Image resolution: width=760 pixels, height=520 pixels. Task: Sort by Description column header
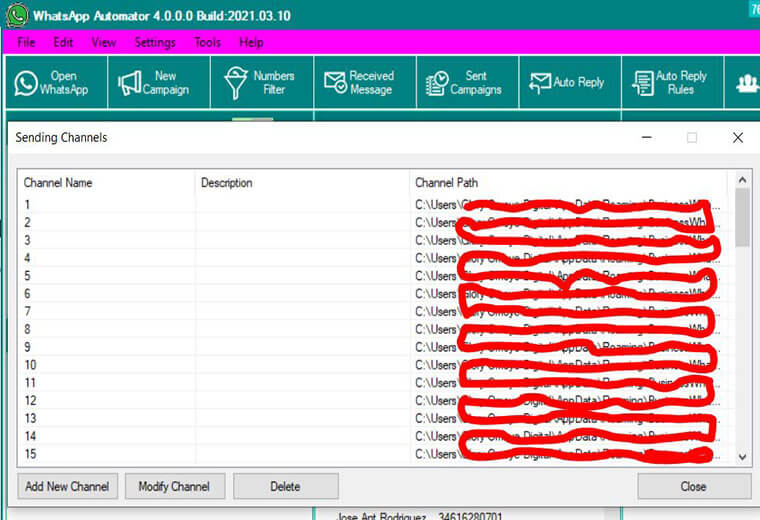pos(302,183)
